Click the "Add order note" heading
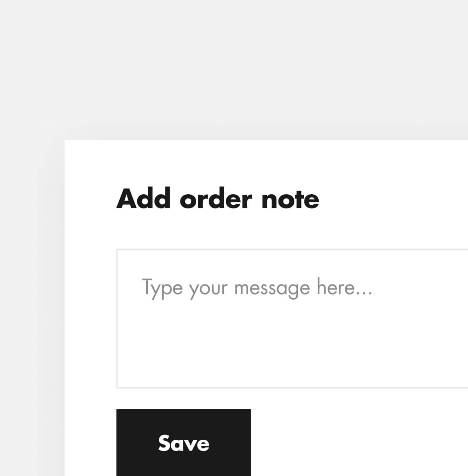This screenshot has height=476, width=468. pos(218,199)
